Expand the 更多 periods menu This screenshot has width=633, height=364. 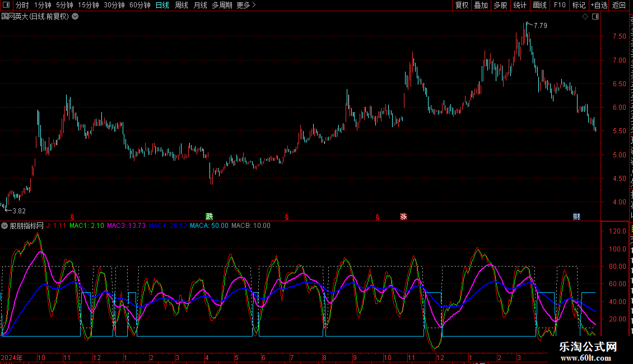click(x=246, y=5)
